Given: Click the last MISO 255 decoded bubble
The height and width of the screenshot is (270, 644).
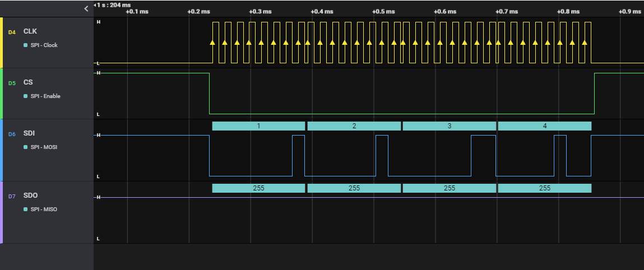Looking at the screenshot, I should [x=544, y=188].
